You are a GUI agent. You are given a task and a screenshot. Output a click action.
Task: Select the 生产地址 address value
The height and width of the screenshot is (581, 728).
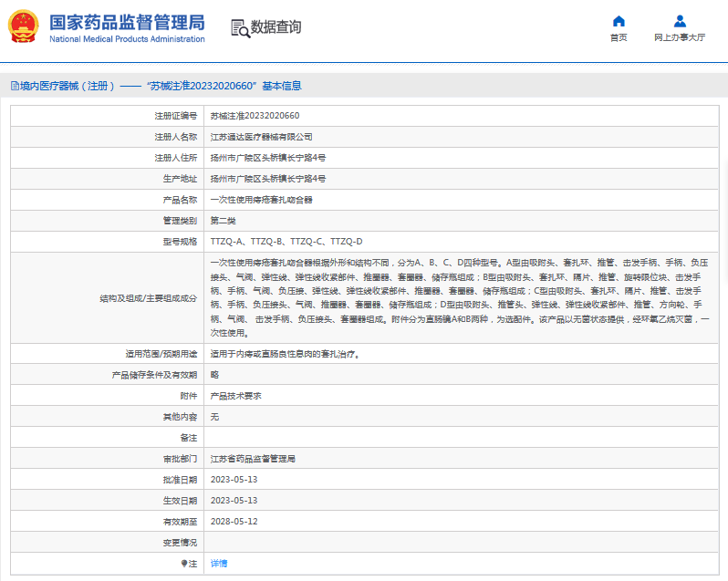pos(268,179)
